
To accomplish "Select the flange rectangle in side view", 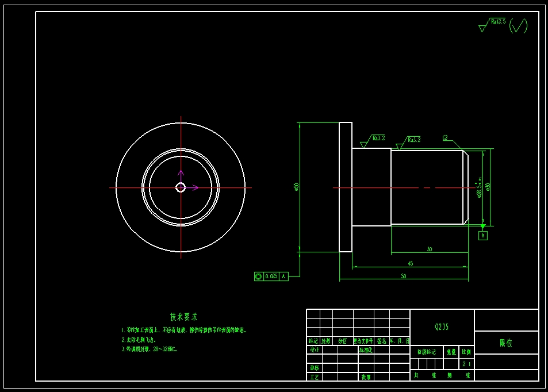I will coord(346,187).
